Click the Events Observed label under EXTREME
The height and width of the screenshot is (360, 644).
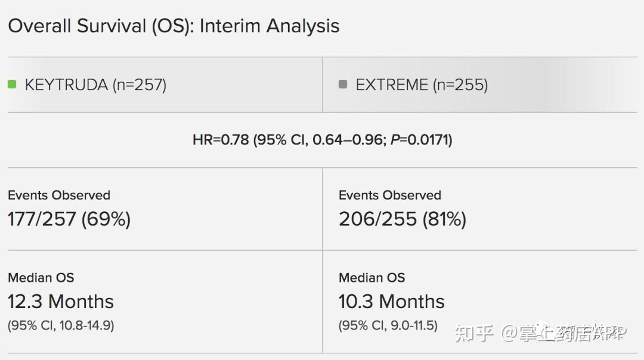pos(390,195)
